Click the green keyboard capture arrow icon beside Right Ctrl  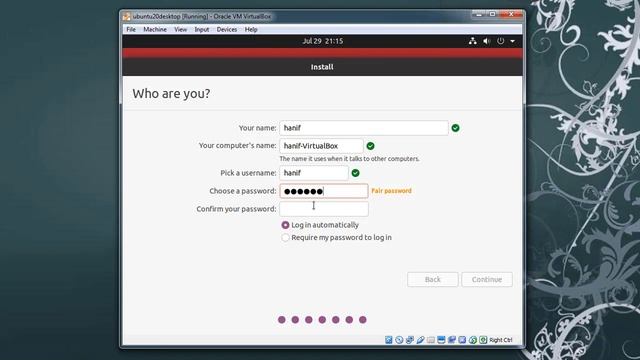pyautogui.click(x=483, y=340)
